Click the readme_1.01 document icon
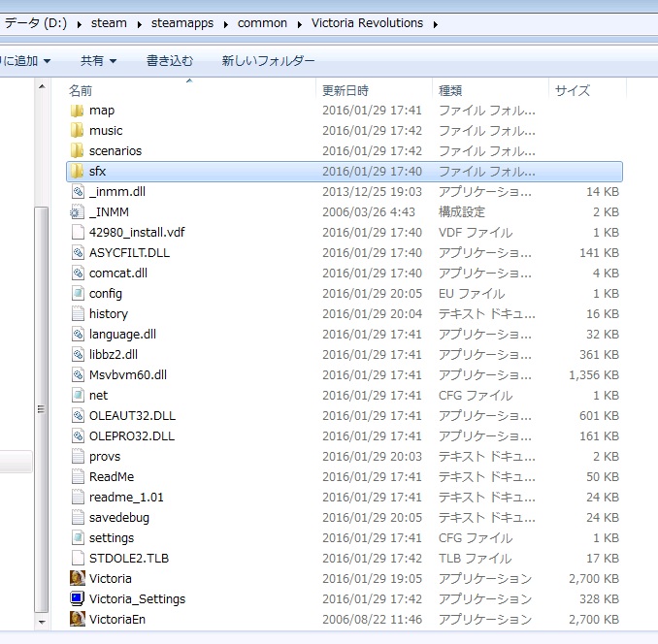Image resolution: width=658 pixels, height=644 pixels. (x=78, y=498)
